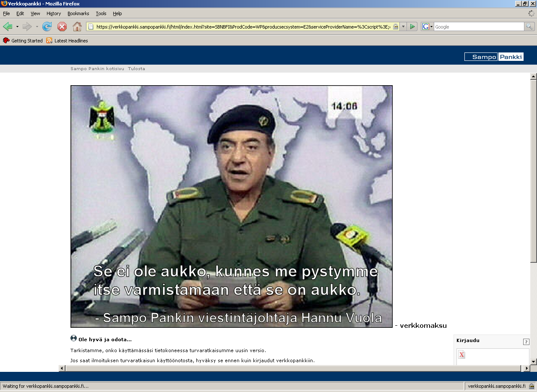Click inside the Google search field
Viewport: 537px width, 392px height.
coord(478,27)
